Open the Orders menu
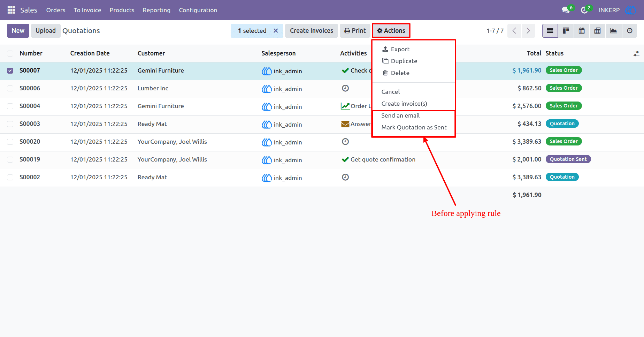The image size is (644, 337). (56, 10)
